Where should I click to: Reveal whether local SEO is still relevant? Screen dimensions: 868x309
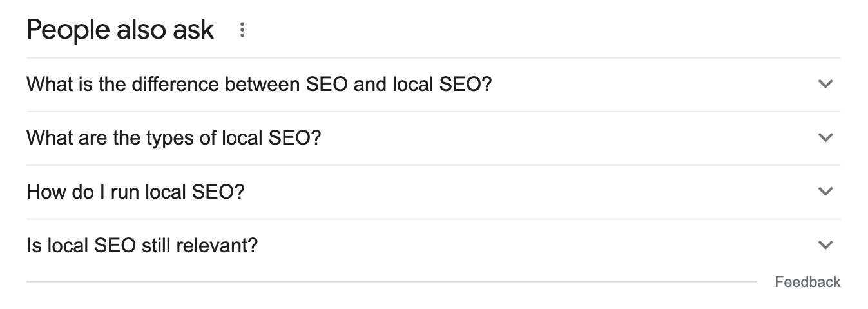pos(142,246)
